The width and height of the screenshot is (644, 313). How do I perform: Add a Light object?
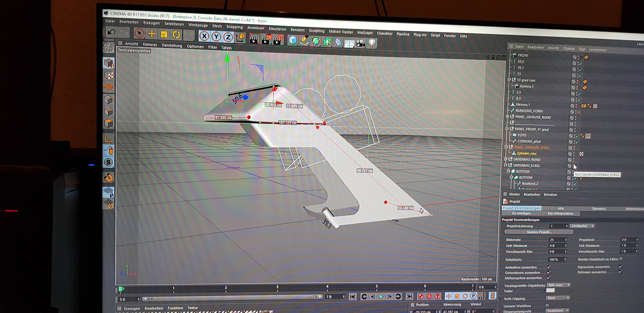(x=372, y=43)
